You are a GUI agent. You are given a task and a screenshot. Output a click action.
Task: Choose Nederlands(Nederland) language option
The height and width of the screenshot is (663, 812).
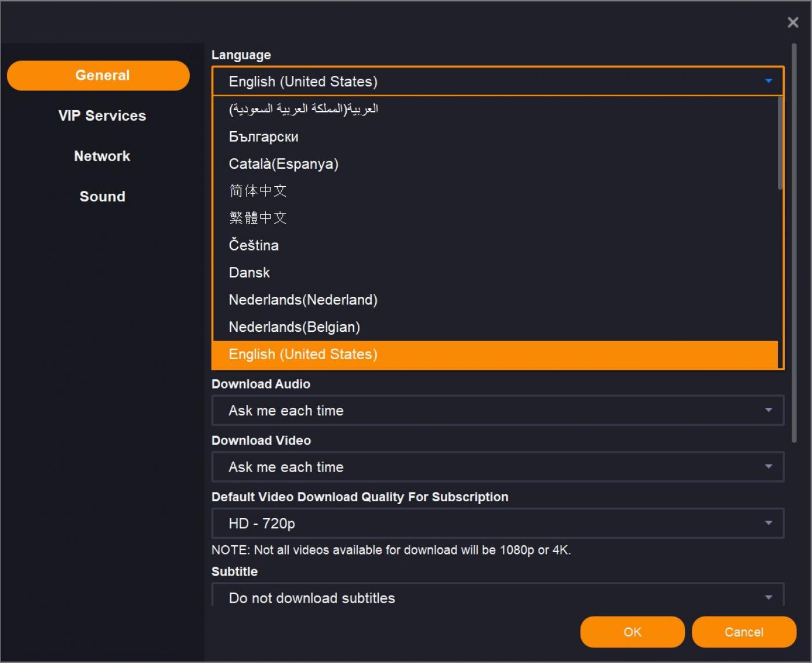click(x=303, y=300)
